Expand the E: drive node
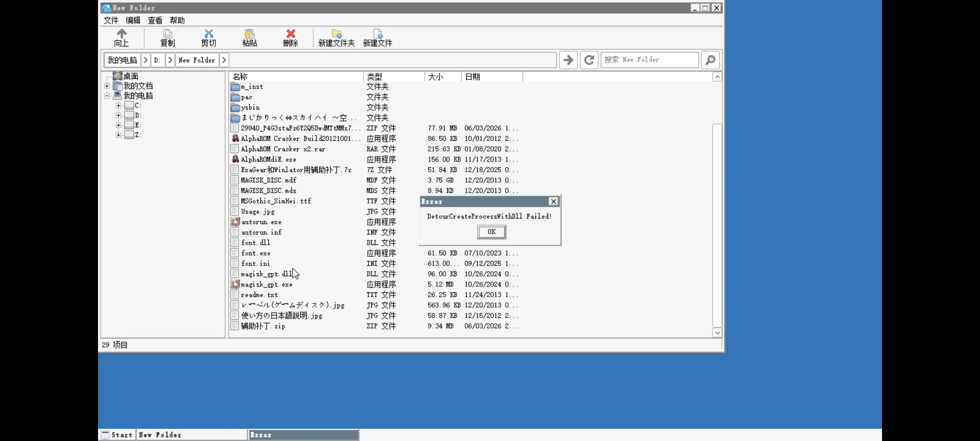980x441 pixels. coord(118,125)
